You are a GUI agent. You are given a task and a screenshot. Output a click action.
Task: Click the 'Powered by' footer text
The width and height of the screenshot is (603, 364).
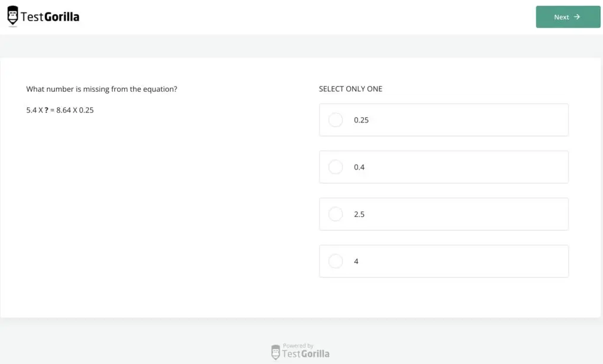click(x=298, y=346)
